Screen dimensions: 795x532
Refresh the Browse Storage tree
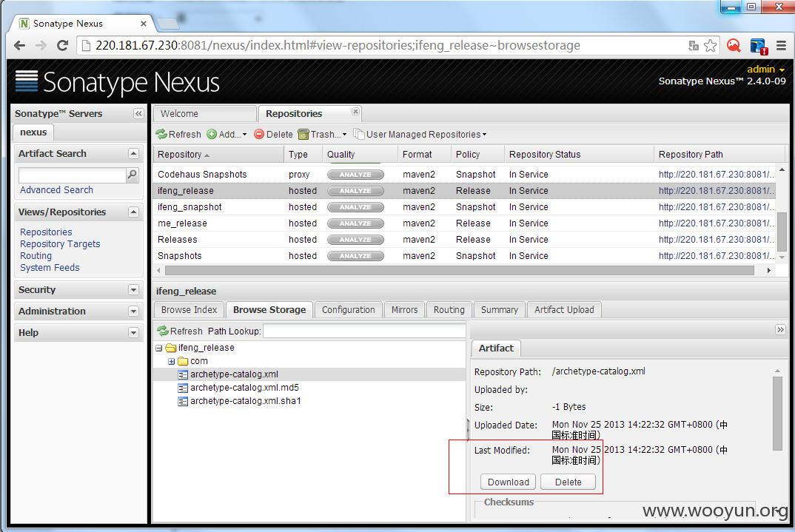(x=180, y=331)
